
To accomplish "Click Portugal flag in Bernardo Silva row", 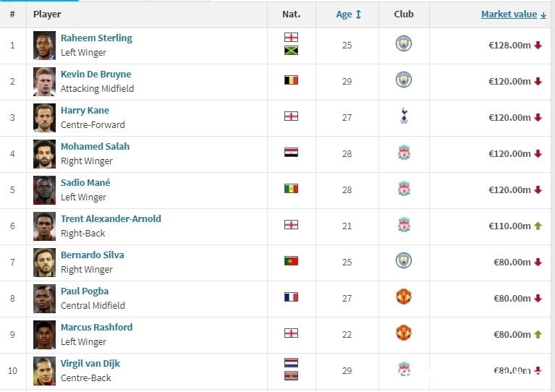I will click(x=291, y=261).
